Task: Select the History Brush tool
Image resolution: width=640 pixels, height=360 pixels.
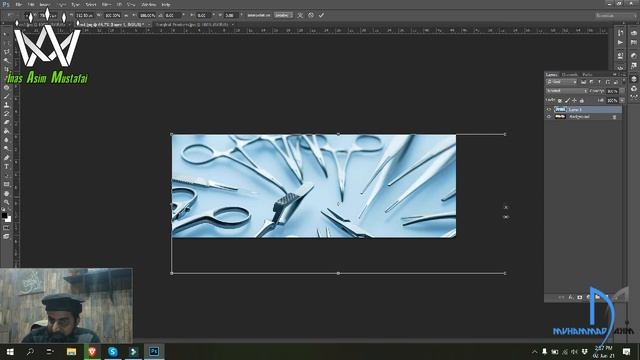Action: (6, 113)
